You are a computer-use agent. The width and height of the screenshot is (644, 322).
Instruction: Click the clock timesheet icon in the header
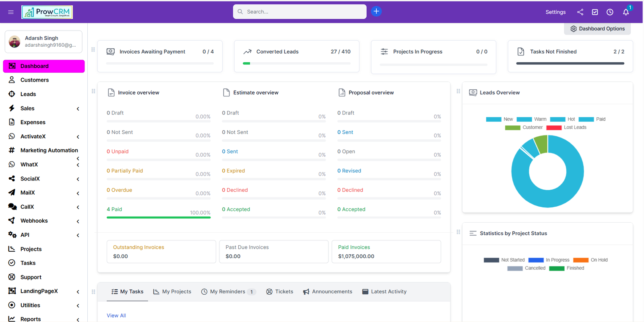click(610, 12)
